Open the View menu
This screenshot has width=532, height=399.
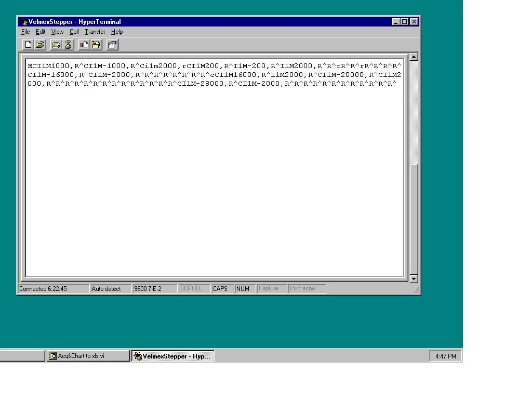(x=57, y=32)
